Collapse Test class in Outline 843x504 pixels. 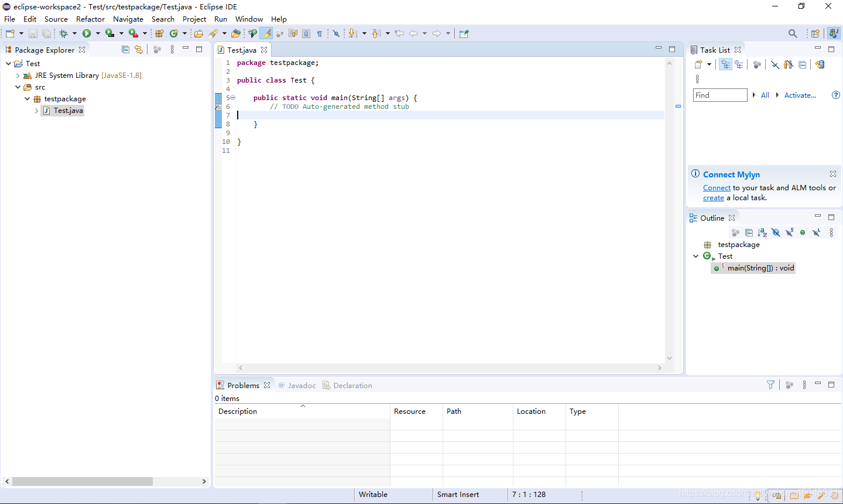click(x=695, y=256)
